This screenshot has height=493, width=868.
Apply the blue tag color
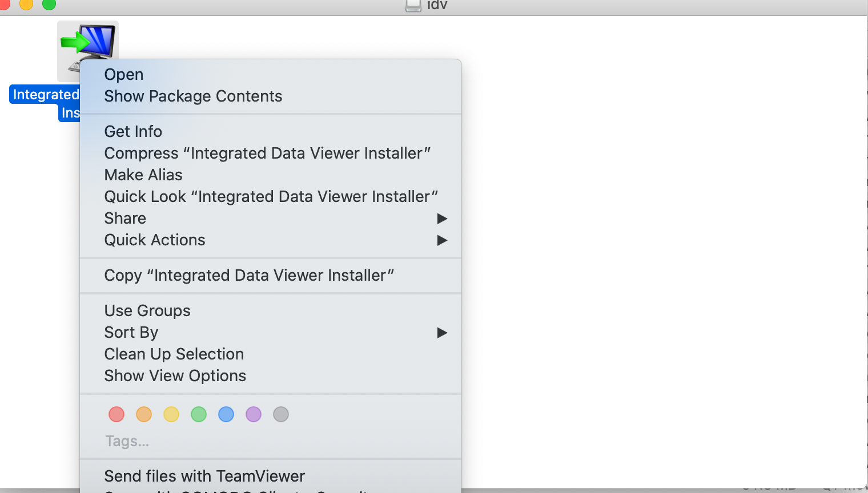(x=226, y=414)
